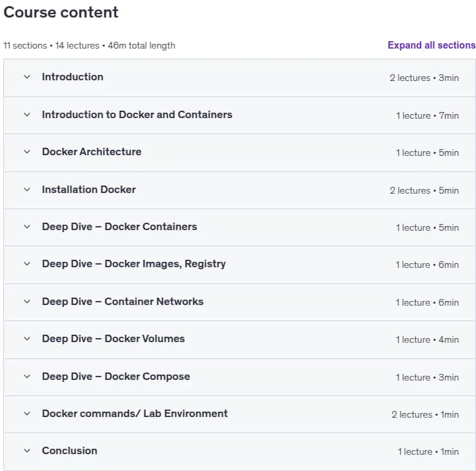
Task: Expand the Introduction section chevron
Action: tap(27, 77)
